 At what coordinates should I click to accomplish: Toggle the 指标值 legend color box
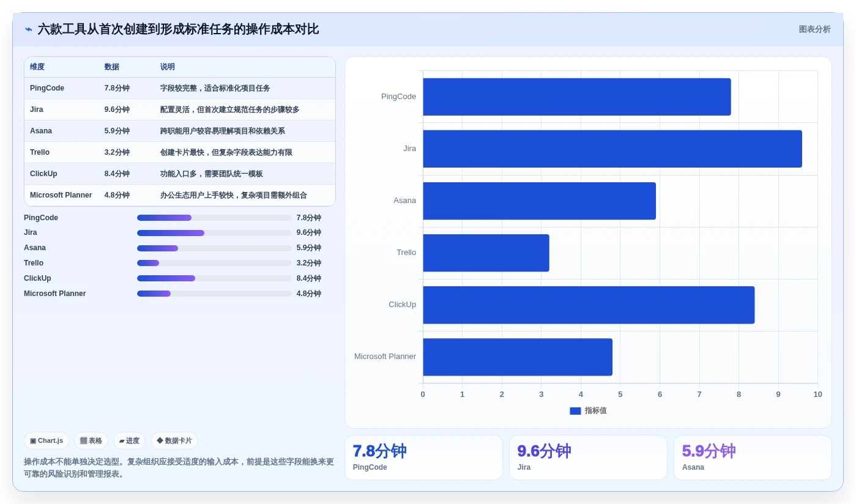(575, 411)
